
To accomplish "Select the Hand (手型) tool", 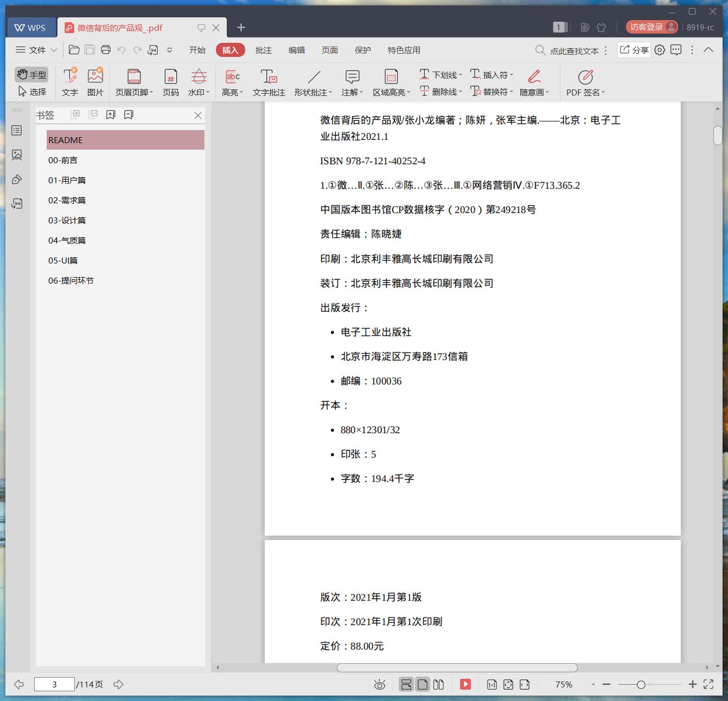I will pos(31,74).
